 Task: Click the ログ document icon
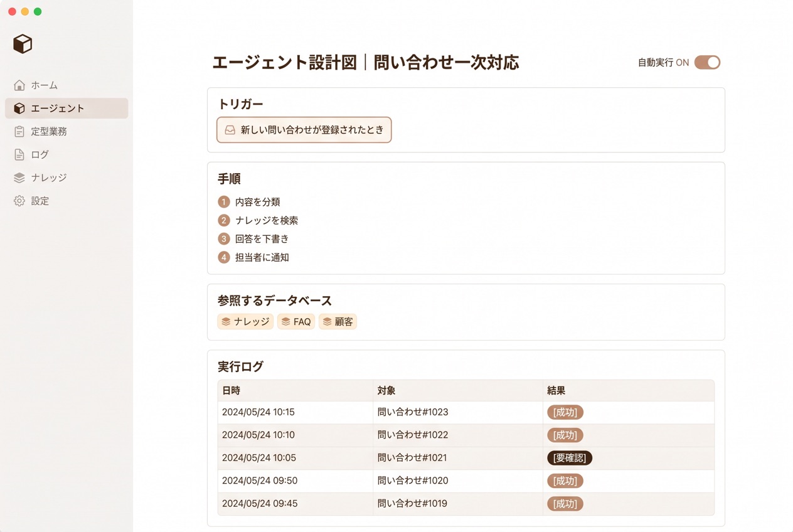[x=19, y=155]
